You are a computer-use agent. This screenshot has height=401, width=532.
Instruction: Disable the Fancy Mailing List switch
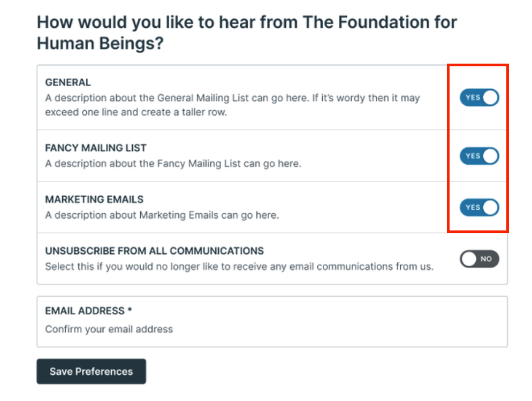point(479,156)
